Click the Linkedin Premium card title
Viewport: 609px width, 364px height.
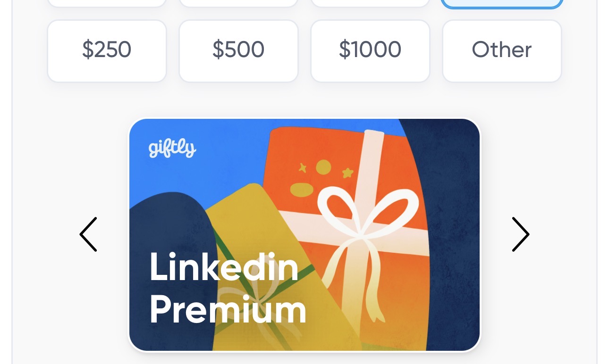click(x=228, y=288)
